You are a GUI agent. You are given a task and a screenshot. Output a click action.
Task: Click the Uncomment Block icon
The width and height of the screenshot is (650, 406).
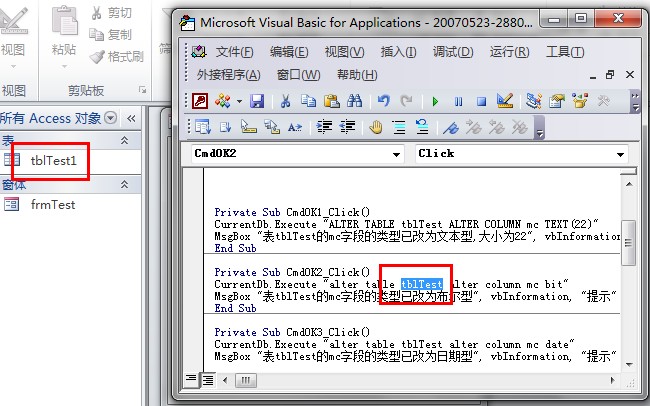(422, 127)
